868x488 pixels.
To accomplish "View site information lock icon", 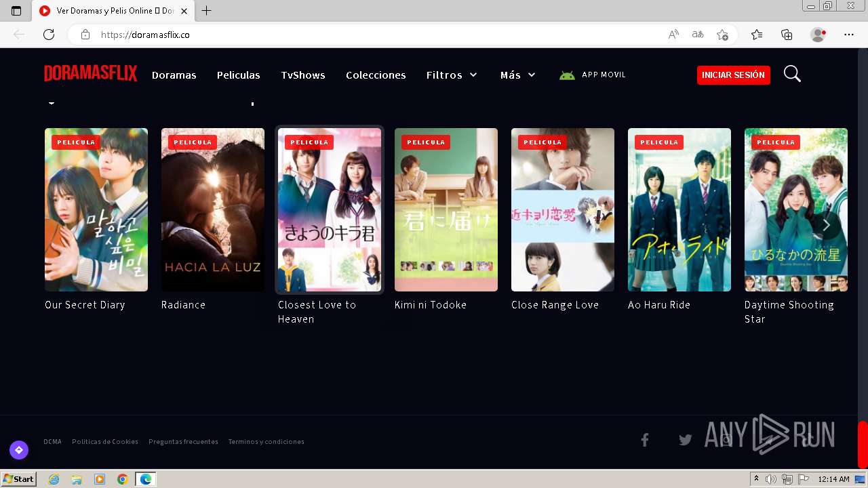I will coord(85,35).
